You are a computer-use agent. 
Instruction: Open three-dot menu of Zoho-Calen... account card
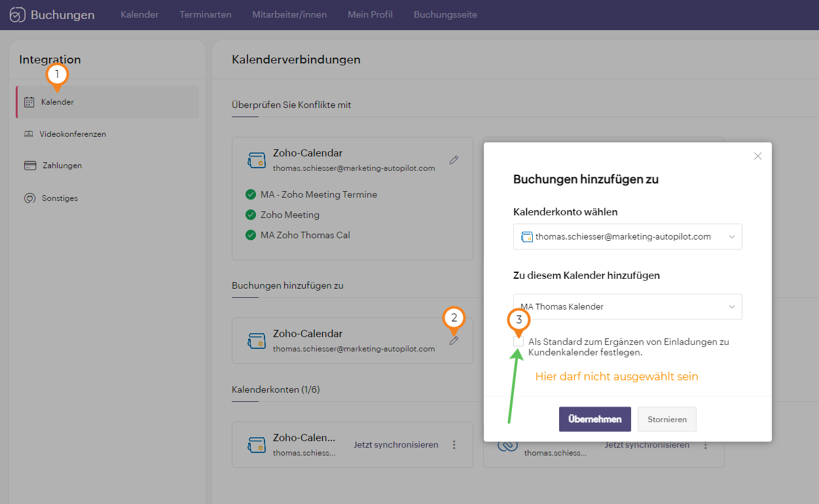(454, 445)
